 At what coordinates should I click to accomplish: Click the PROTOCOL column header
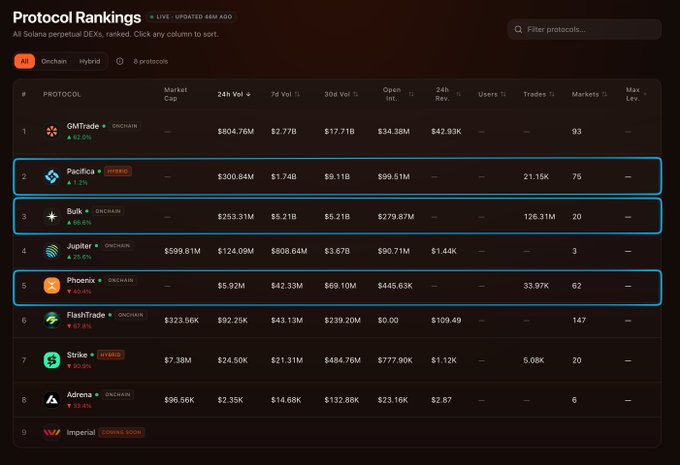click(x=62, y=94)
